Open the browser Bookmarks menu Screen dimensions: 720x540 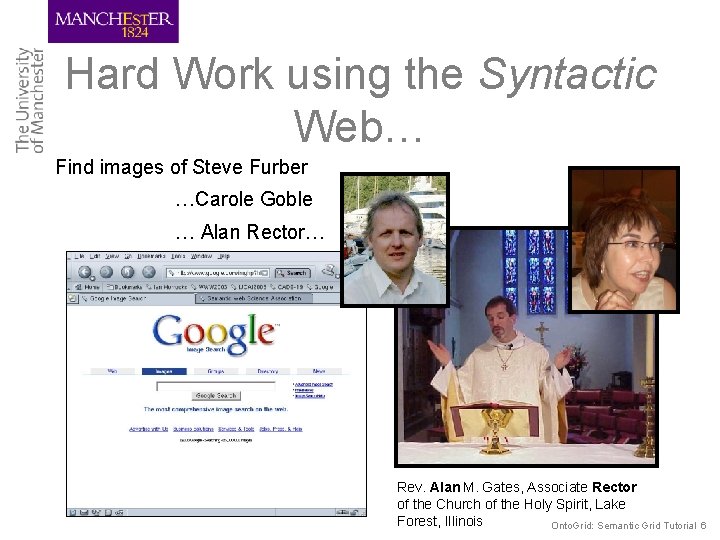151,256
